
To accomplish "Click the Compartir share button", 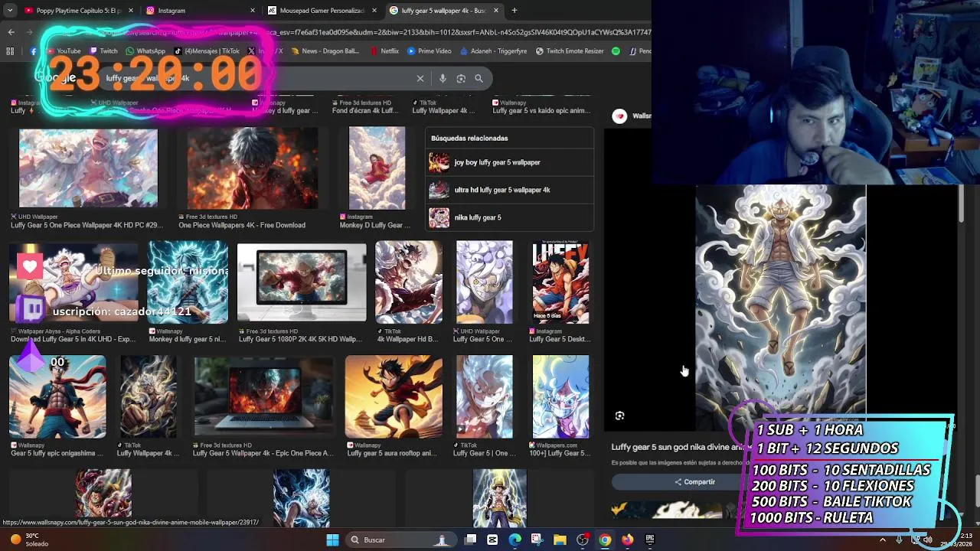I will [694, 482].
